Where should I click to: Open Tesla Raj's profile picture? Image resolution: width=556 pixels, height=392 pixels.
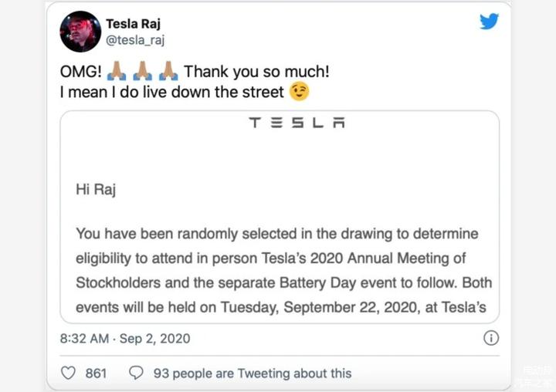point(80,32)
